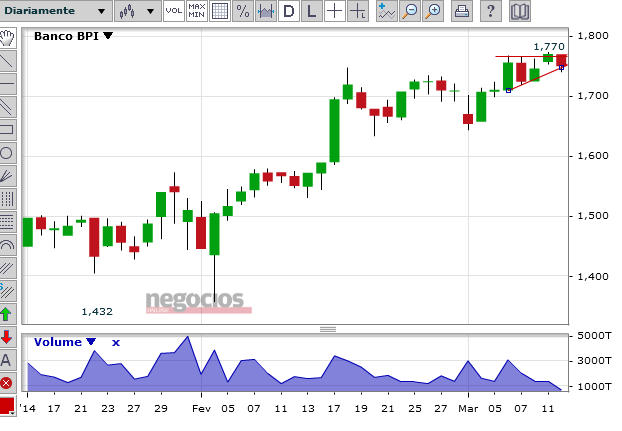Close the Volume panel with x

tap(115, 343)
